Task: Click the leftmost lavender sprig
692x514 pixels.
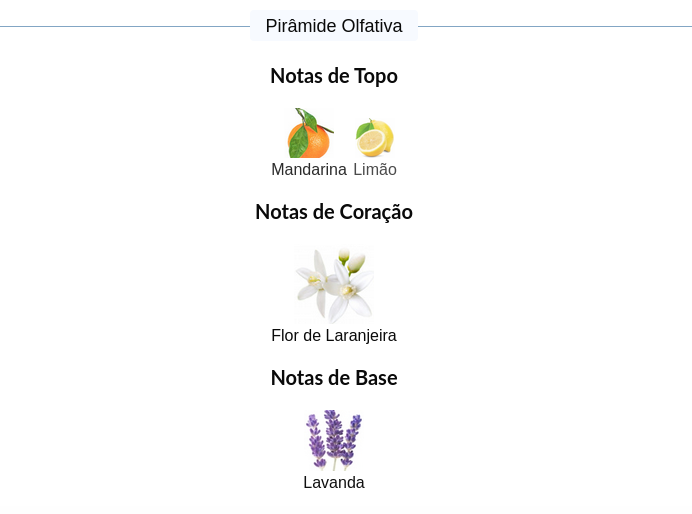Action: click(316, 441)
